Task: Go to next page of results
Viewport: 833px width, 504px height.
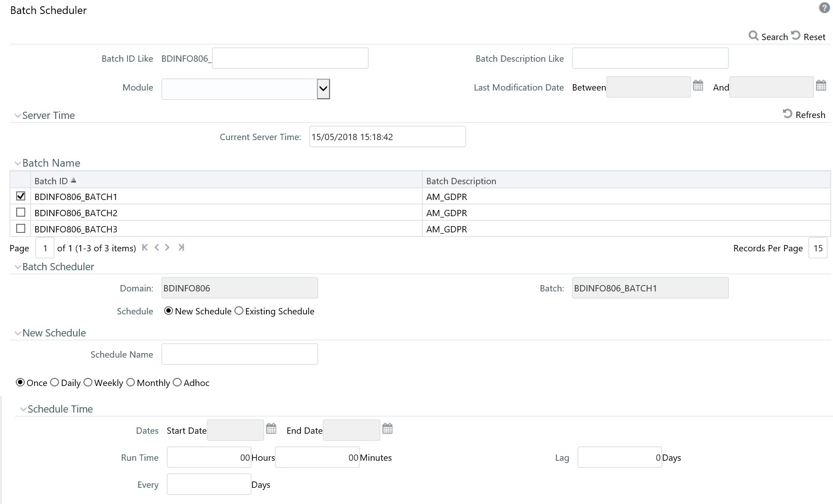Action: coord(167,247)
